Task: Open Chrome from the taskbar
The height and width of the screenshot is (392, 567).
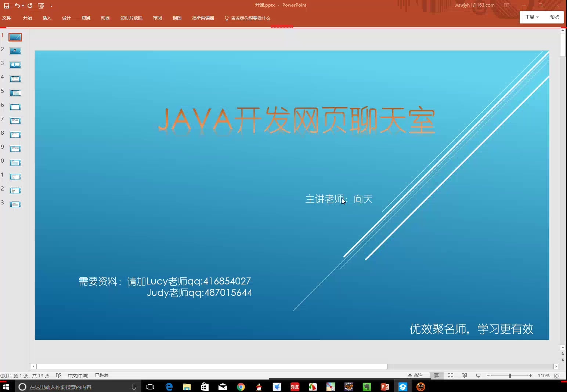Action: click(x=241, y=387)
